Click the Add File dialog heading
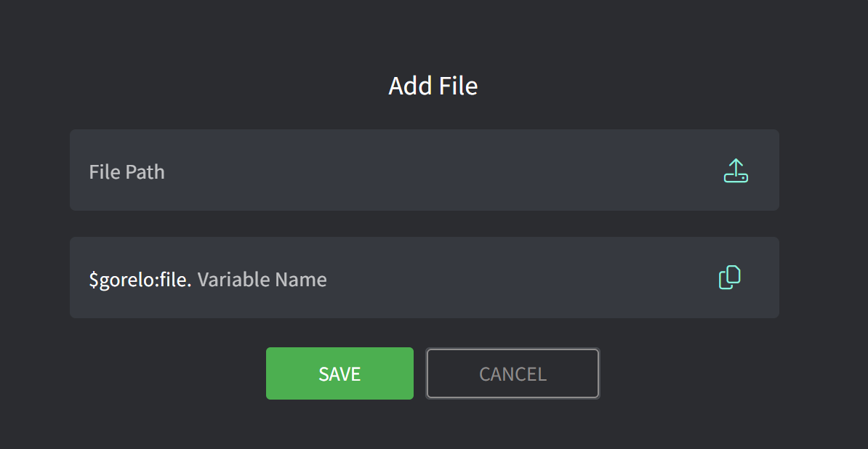868x449 pixels. (433, 86)
